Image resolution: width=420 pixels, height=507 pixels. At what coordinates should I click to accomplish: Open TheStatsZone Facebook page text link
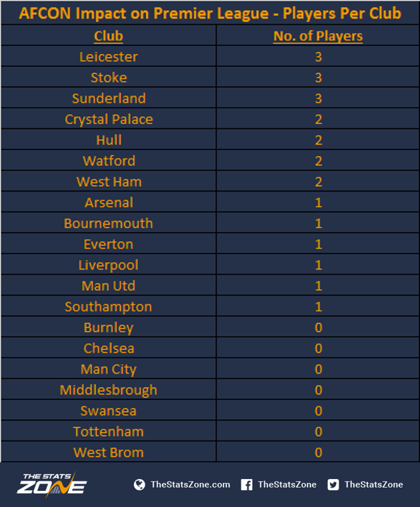click(x=287, y=484)
